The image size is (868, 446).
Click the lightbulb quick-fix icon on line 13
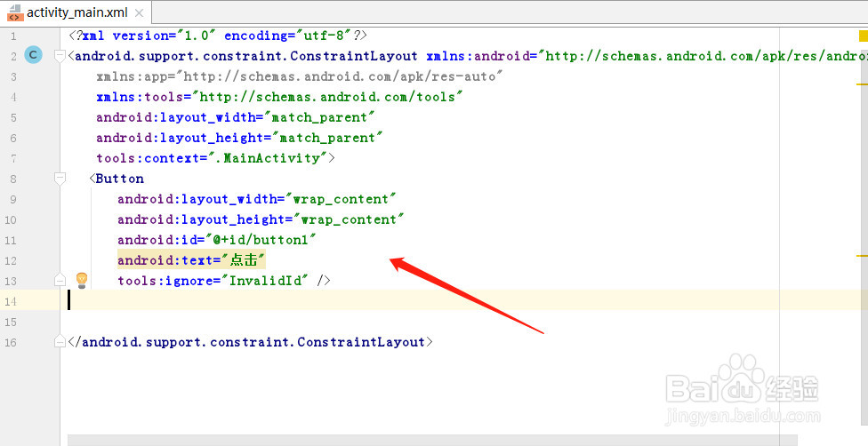point(82,280)
